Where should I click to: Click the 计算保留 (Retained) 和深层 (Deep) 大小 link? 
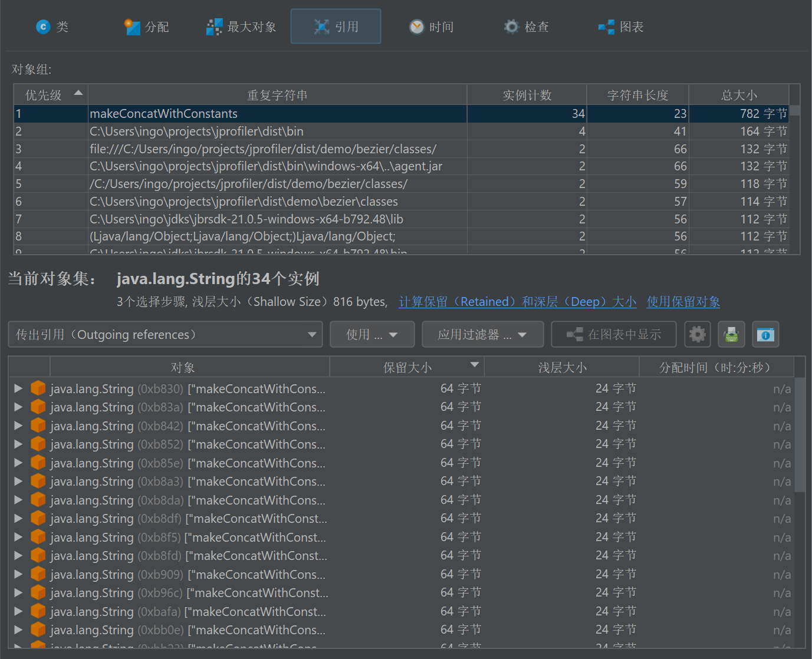pos(517,302)
